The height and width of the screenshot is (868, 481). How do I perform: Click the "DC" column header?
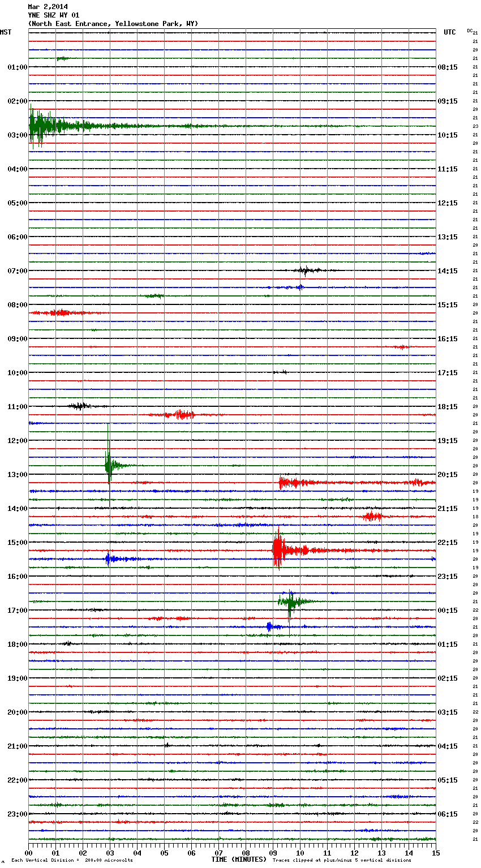[470, 31]
